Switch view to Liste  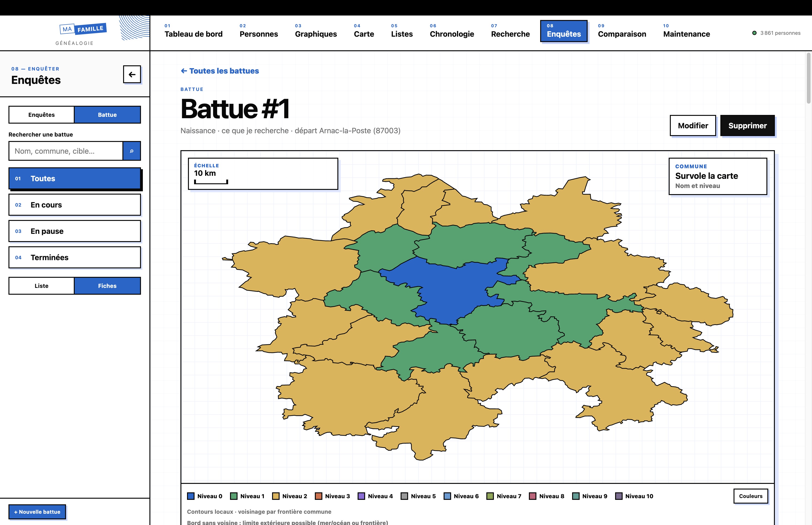[x=42, y=286]
